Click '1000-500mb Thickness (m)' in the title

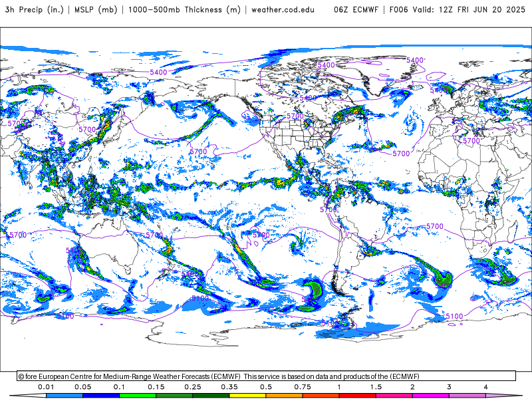click(x=184, y=10)
